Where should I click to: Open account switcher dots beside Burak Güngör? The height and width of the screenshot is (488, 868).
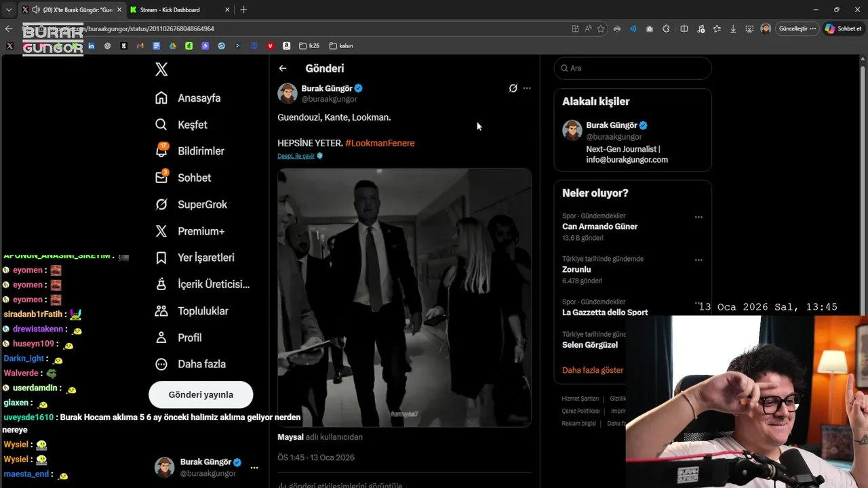coord(254,468)
